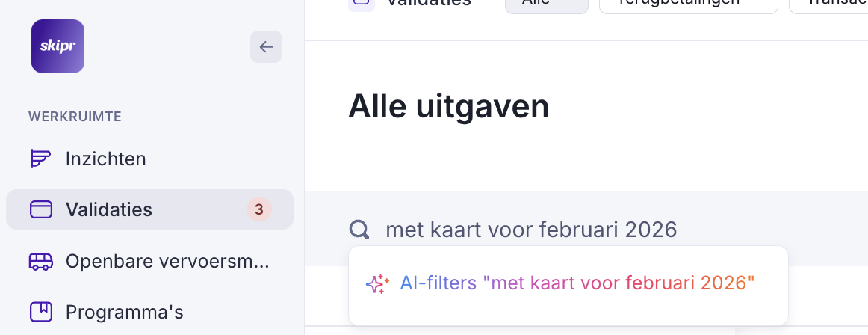Click the Validaties icon in top bar
The width and height of the screenshot is (868, 335).
coord(362,3)
